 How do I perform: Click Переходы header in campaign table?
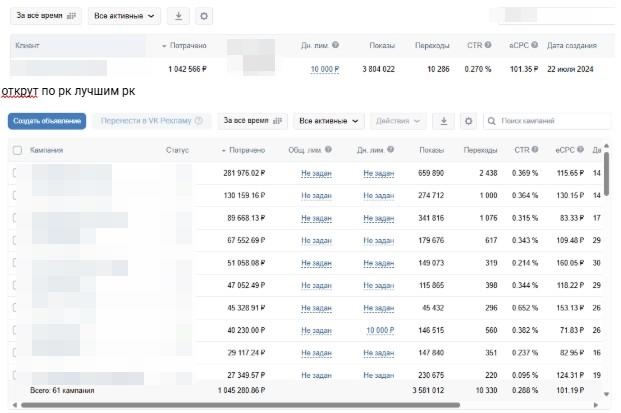480,150
